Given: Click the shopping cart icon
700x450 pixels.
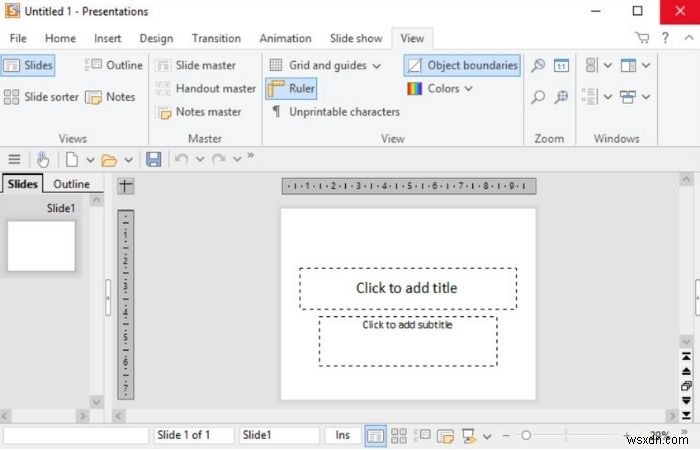Looking at the screenshot, I should pyautogui.click(x=642, y=38).
